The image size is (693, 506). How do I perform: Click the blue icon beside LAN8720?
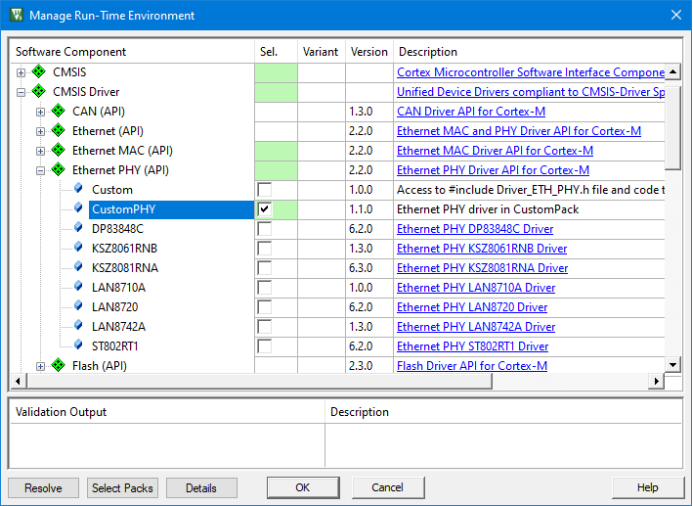tap(78, 307)
